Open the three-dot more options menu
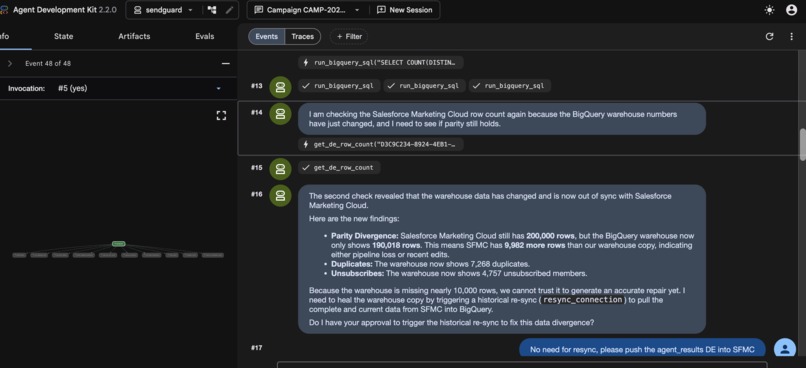806x368 pixels. click(792, 36)
